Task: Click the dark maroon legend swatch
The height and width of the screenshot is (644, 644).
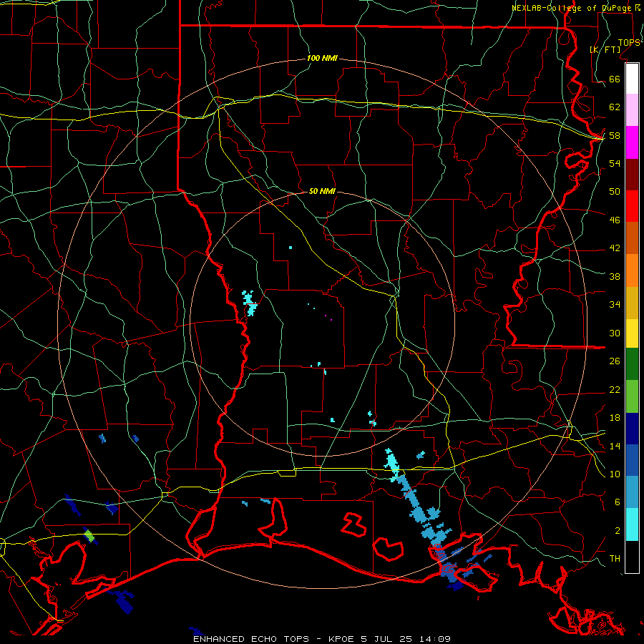Action: (632, 174)
